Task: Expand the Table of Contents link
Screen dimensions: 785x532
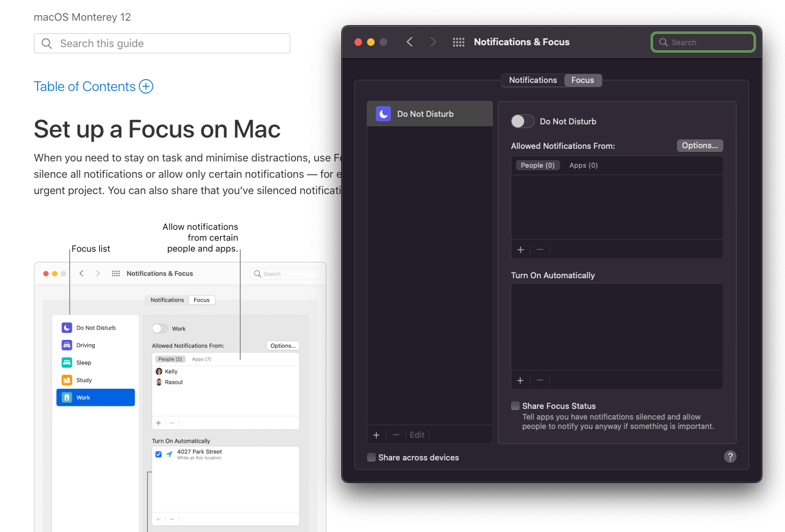Action: (94, 87)
